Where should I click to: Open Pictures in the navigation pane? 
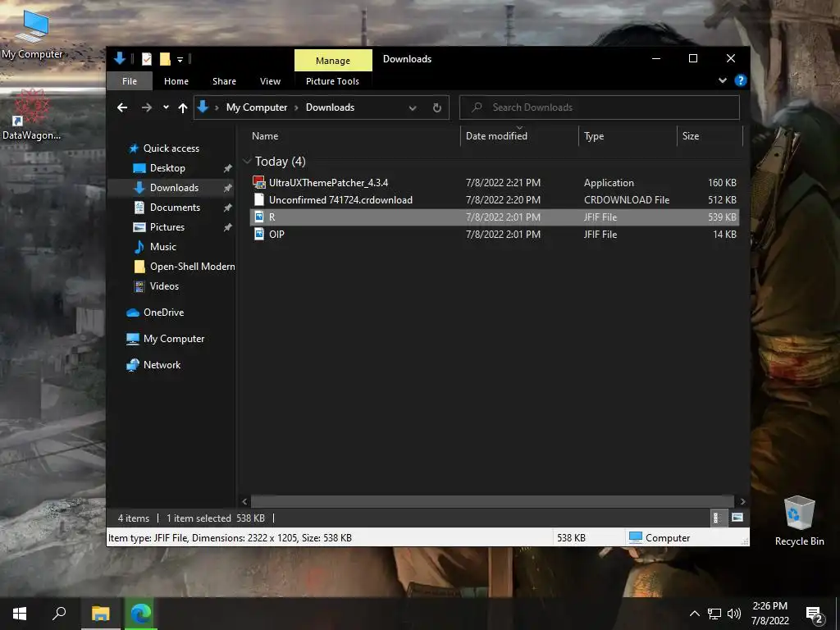pos(167,227)
